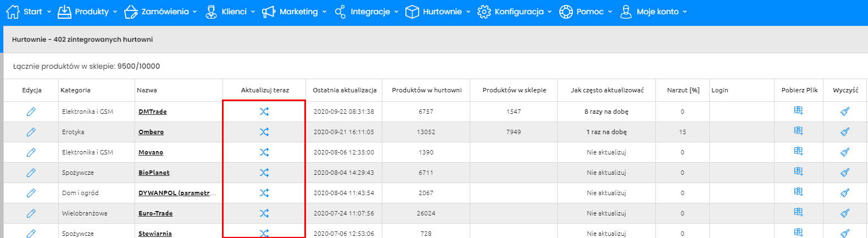Clear Ombero products with brush icon
This screenshot has height=238, width=868.
click(x=845, y=132)
